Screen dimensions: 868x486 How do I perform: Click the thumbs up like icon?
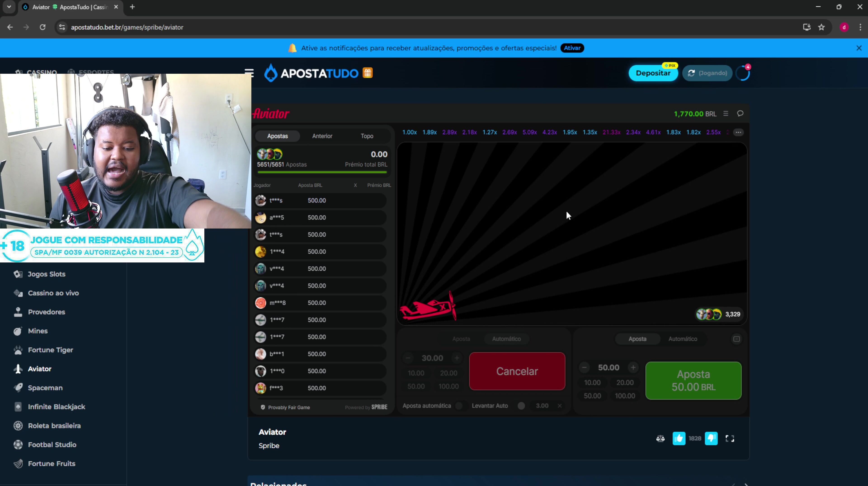pos(679,438)
